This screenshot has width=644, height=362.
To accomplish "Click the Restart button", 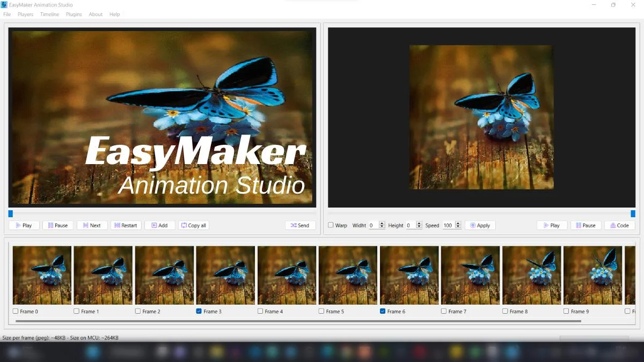I will pyautogui.click(x=126, y=225).
